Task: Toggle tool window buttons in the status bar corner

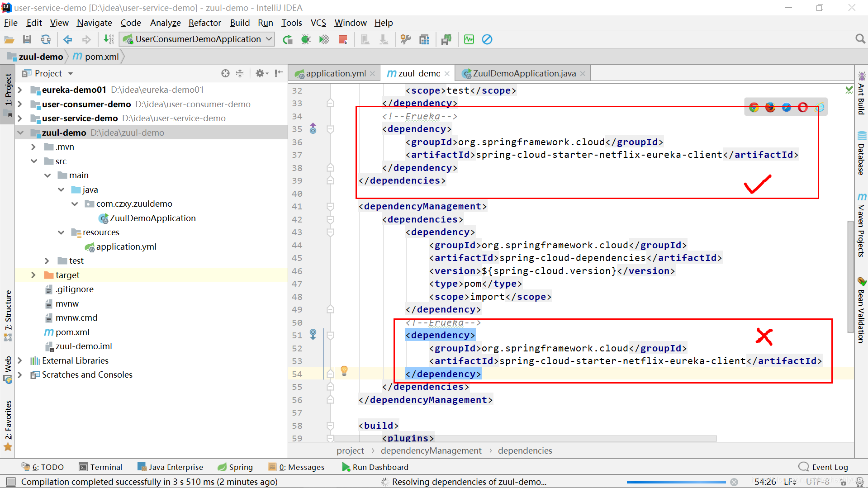Action: pyautogui.click(x=11, y=482)
